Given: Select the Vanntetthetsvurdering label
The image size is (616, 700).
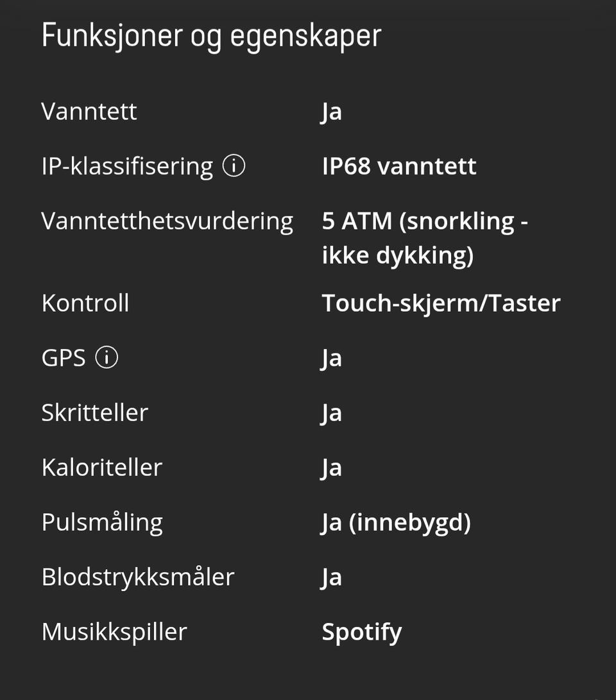Looking at the screenshot, I should point(167,221).
